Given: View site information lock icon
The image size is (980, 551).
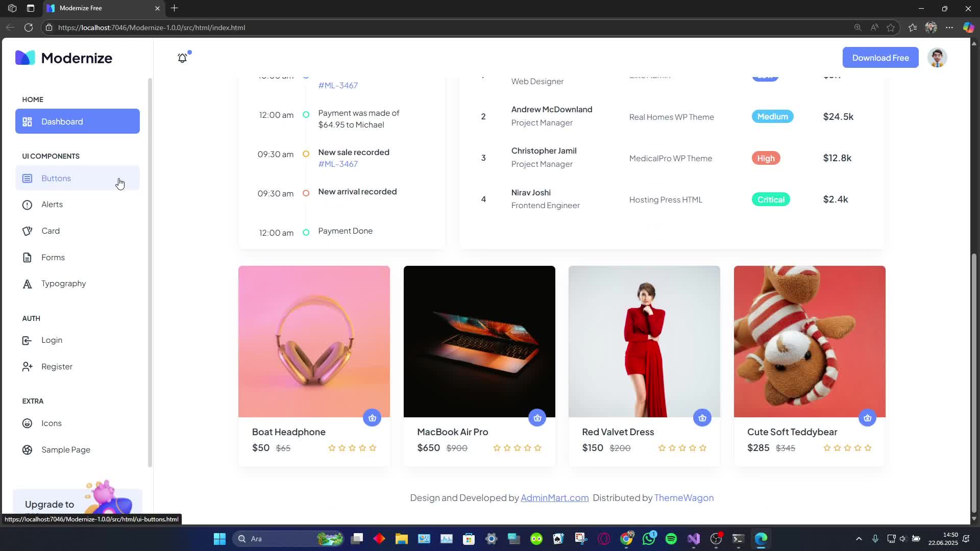Looking at the screenshot, I should (x=49, y=28).
